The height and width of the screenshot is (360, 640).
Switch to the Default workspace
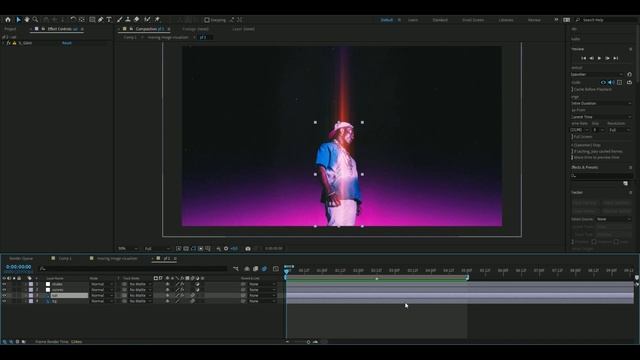point(387,20)
